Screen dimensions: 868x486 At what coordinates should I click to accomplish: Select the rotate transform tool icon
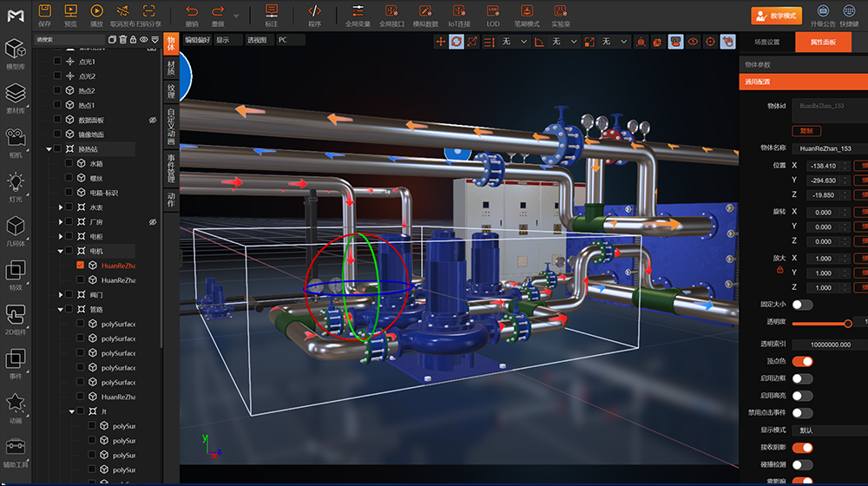pyautogui.click(x=457, y=41)
